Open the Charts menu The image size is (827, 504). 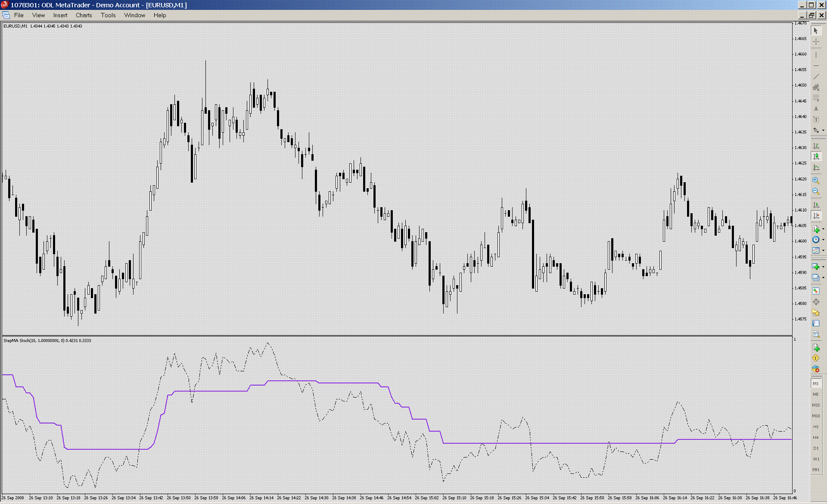coord(84,15)
